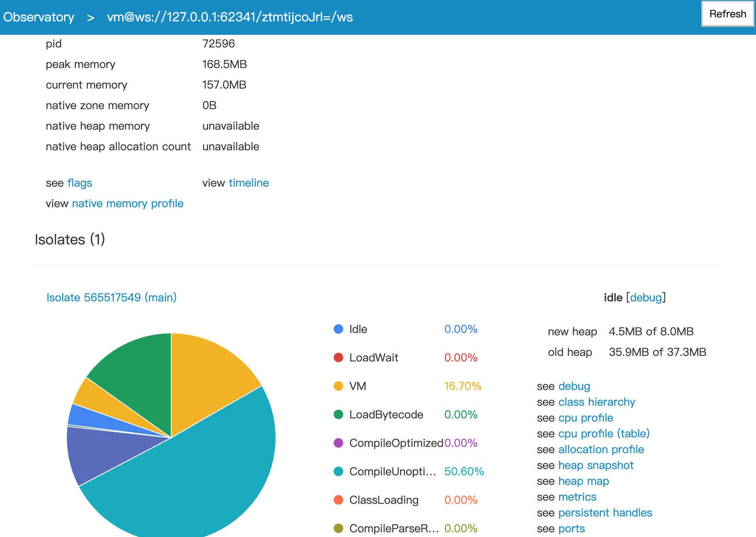Screen dimensions: 756x537
Task: Open Isolate 565517549 (main) link
Action: pos(112,297)
